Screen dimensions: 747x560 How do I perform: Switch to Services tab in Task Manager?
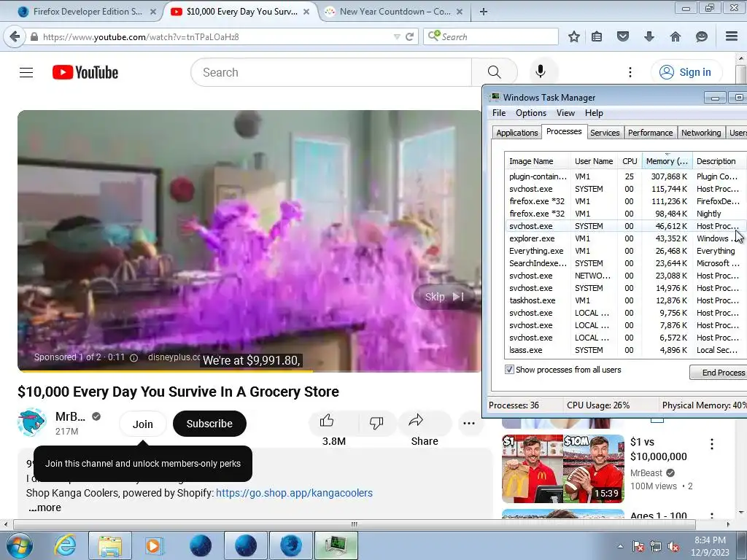[x=605, y=133]
